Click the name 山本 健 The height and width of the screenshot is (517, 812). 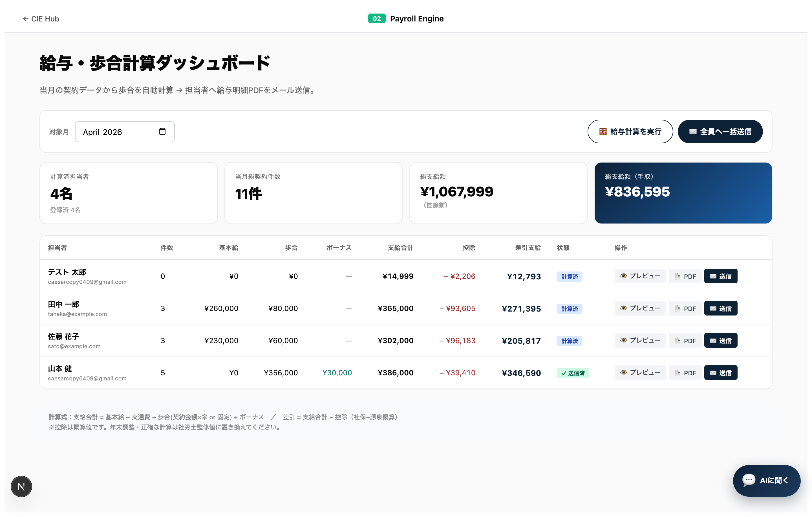click(x=60, y=369)
